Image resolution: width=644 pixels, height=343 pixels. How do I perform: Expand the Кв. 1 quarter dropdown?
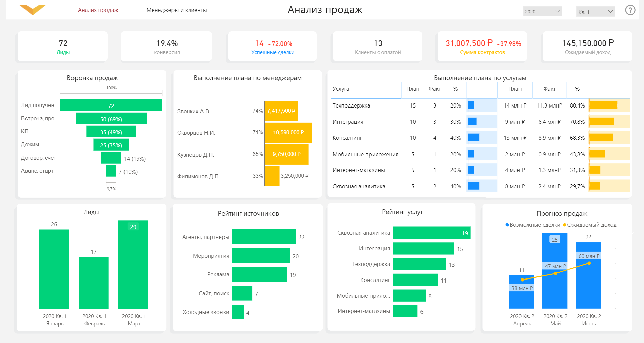pyautogui.click(x=595, y=11)
